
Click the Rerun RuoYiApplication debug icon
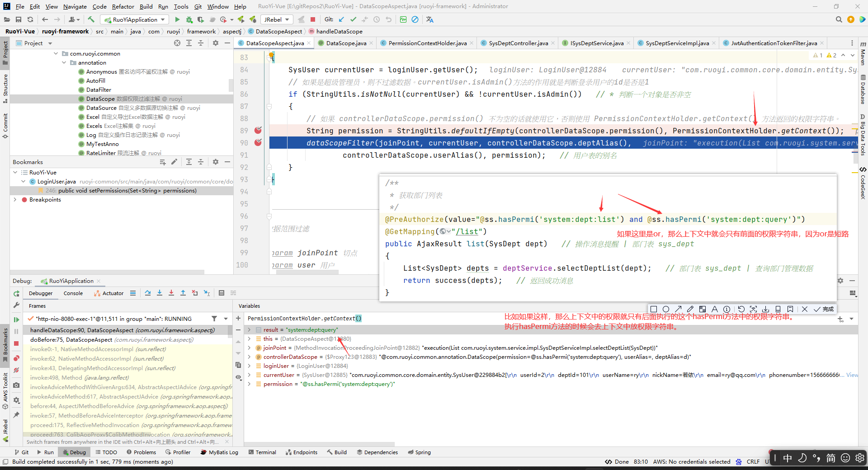click(17, 293)
